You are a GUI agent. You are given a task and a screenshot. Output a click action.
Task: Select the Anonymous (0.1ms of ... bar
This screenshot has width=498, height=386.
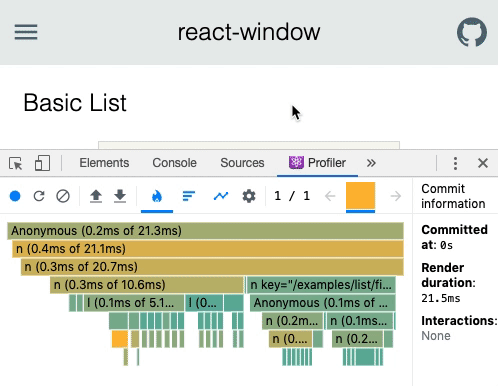tap(322, 303)
